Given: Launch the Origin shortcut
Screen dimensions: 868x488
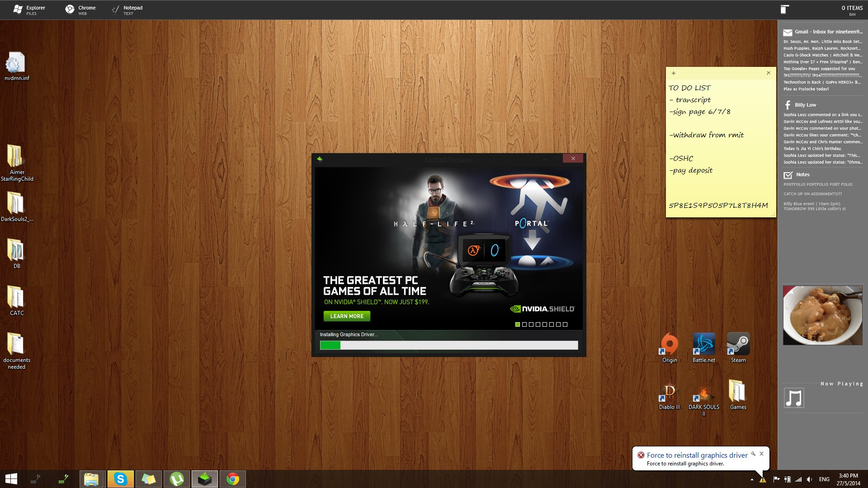Looking at the screenshot, I should click(x=670, y=348).
